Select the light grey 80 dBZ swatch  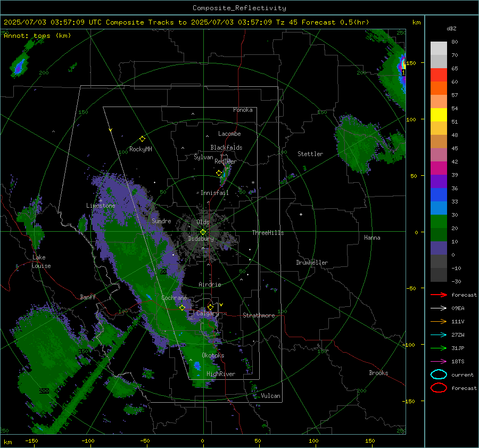click(x=439, y=48)
